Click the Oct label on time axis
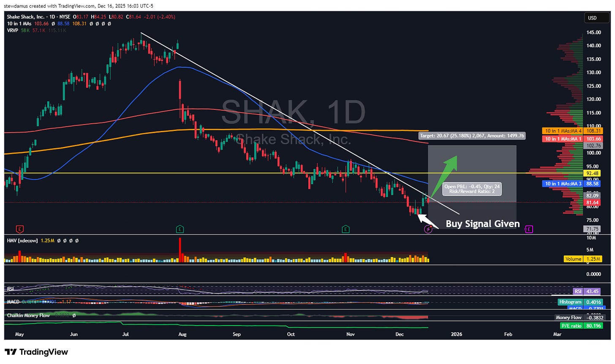Screen dimensions: 615x364 pyautogui.click(x=291, y=334)
